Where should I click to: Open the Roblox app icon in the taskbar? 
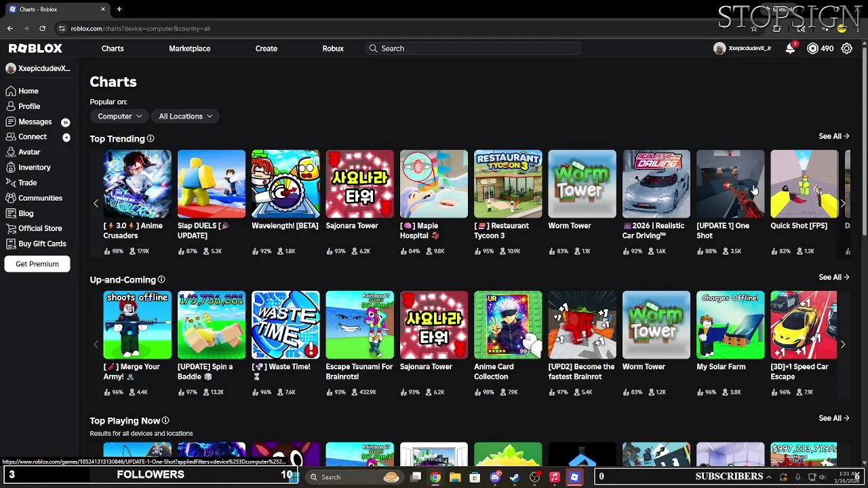coord(574,477)
